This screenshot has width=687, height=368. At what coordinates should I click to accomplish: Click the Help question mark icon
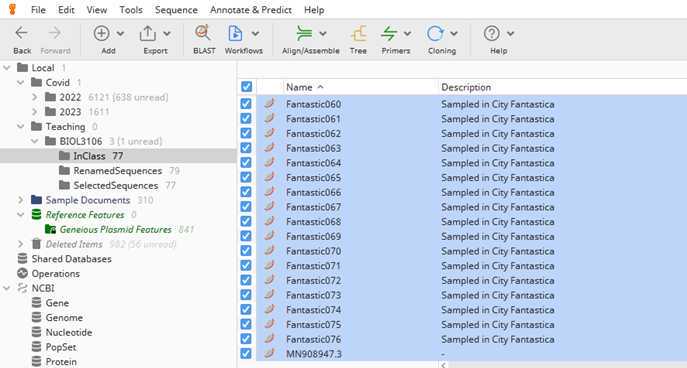click(x=492, y=33)
